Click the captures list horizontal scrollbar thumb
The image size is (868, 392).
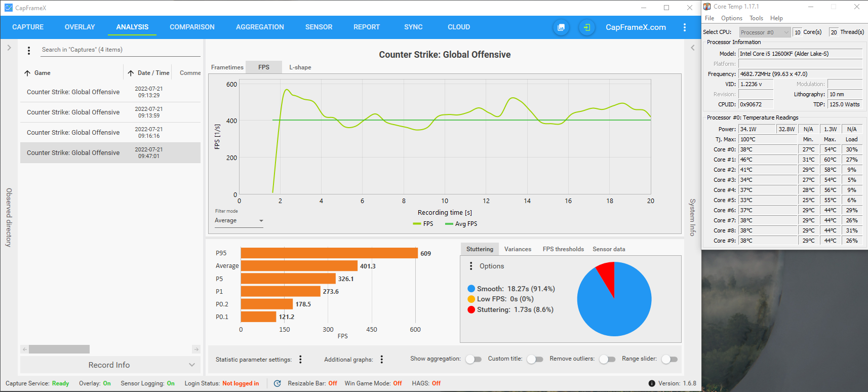tap(59, 349)
